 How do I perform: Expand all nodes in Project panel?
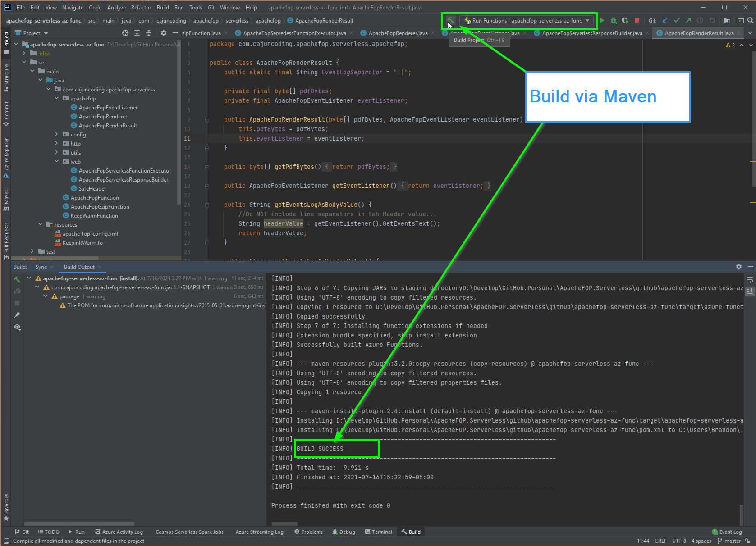[137, 33]
